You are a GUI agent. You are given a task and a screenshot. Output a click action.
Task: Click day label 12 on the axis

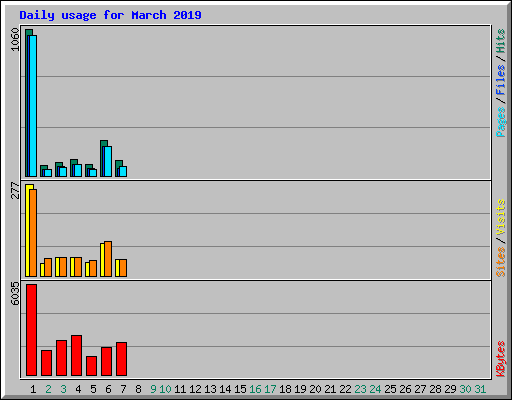(195, 389)
